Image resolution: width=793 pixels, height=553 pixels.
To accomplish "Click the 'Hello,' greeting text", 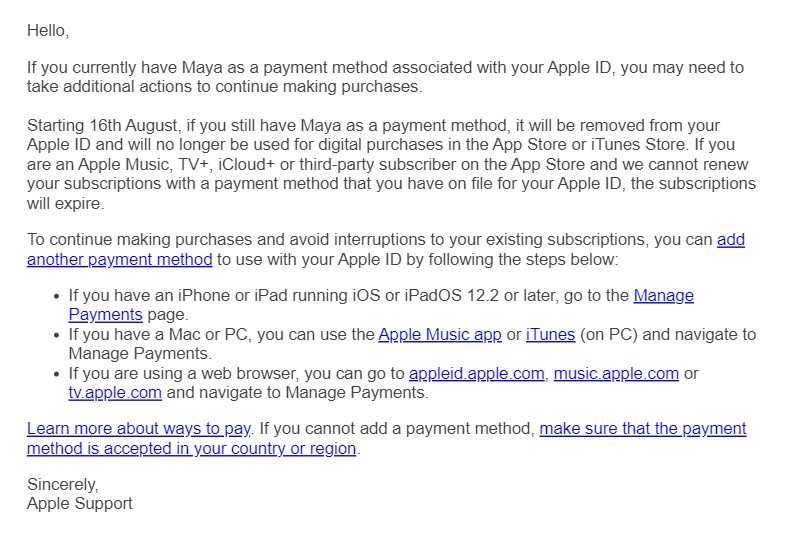I will (48, 31).
